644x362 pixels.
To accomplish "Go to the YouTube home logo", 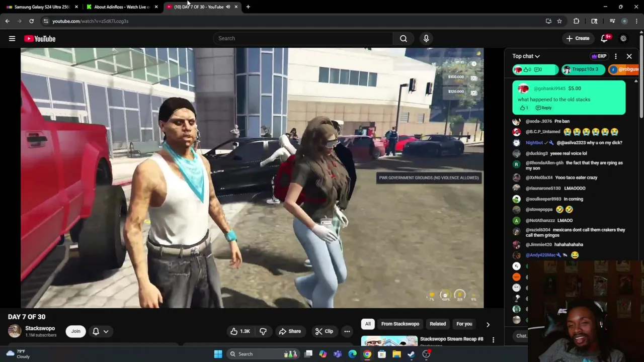I will [x=40, y=39].
